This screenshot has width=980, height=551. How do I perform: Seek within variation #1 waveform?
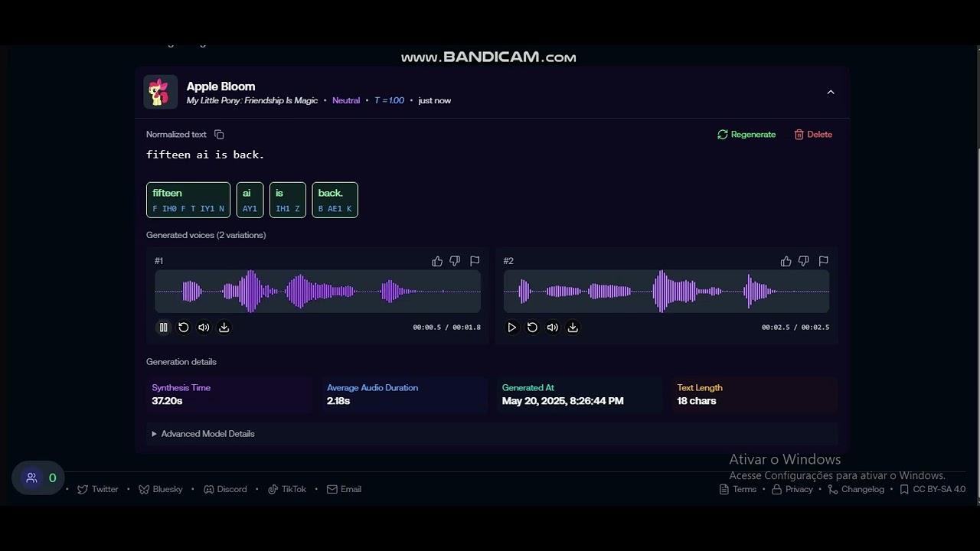(x=318, y=292)
